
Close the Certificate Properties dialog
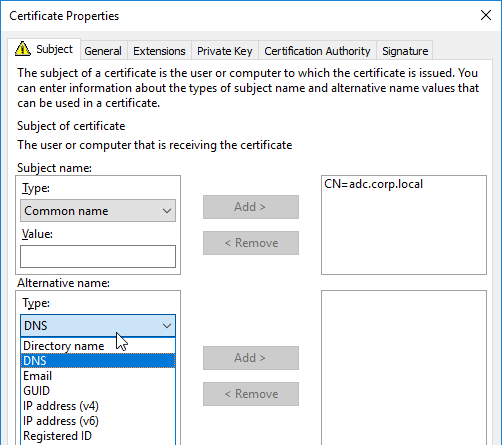click(486, 15)
